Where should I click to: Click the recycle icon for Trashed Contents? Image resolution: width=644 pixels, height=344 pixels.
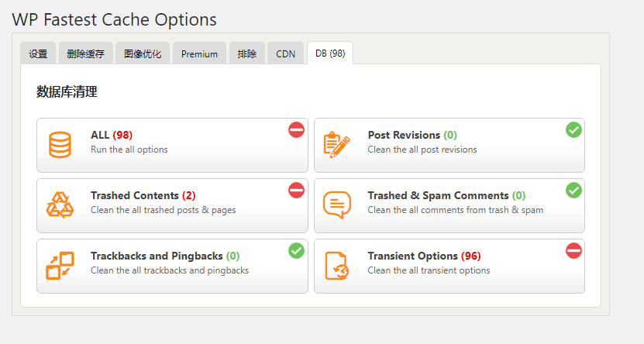(x=60, y=205)
